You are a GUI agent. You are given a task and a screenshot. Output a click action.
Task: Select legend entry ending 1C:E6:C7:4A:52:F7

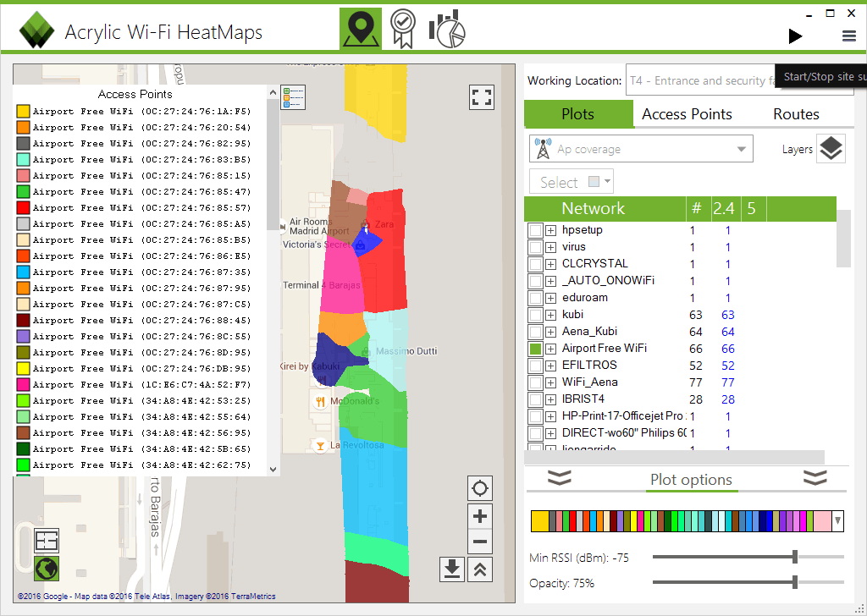[134, 384]
